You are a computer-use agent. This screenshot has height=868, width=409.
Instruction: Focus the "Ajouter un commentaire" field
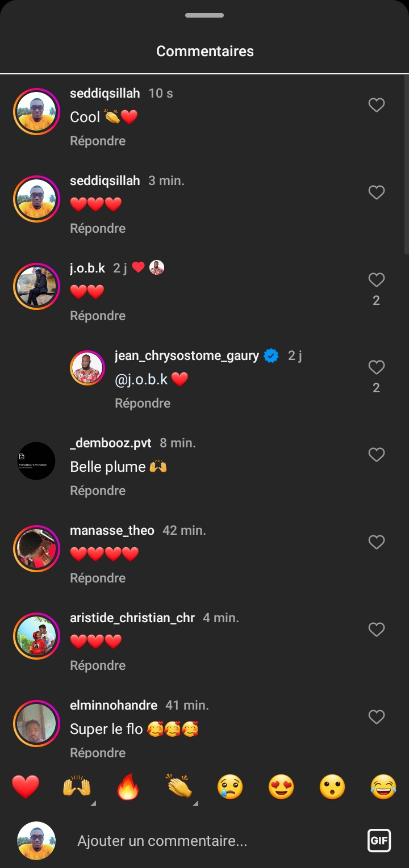coord(216,841)
